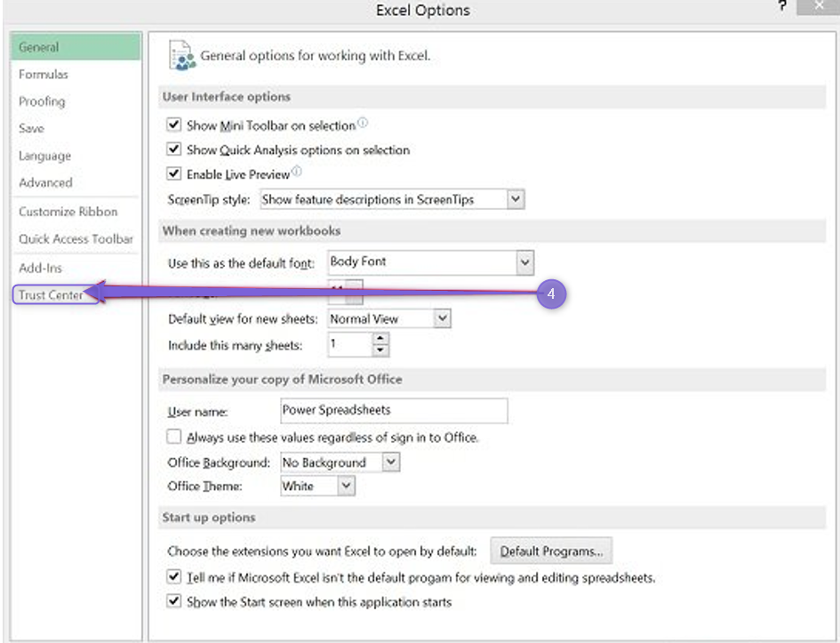
Task: Toggle Show the Start screen when application starts
Action: (x=173, y=600)
